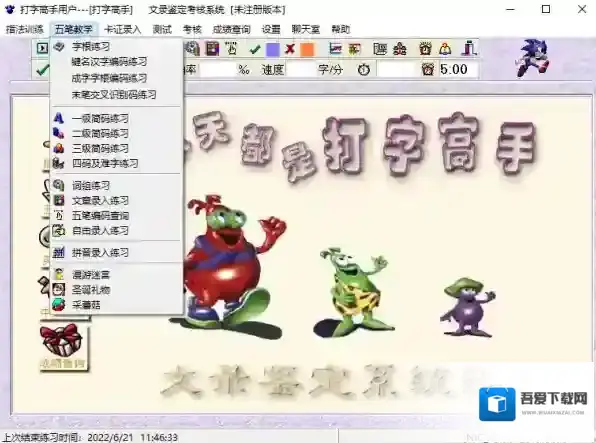Click the 词组练习 menu icon
Image resolution: width=596 pixels, height=443 pixels.
click(59, 186)
